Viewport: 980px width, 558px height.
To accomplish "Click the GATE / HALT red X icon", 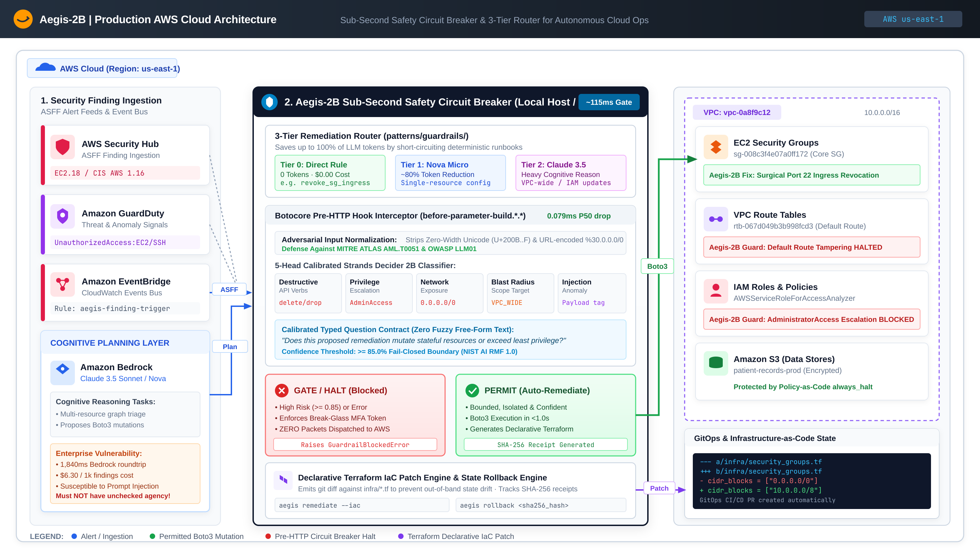I will pyautogui.click(x=282, y=390).
